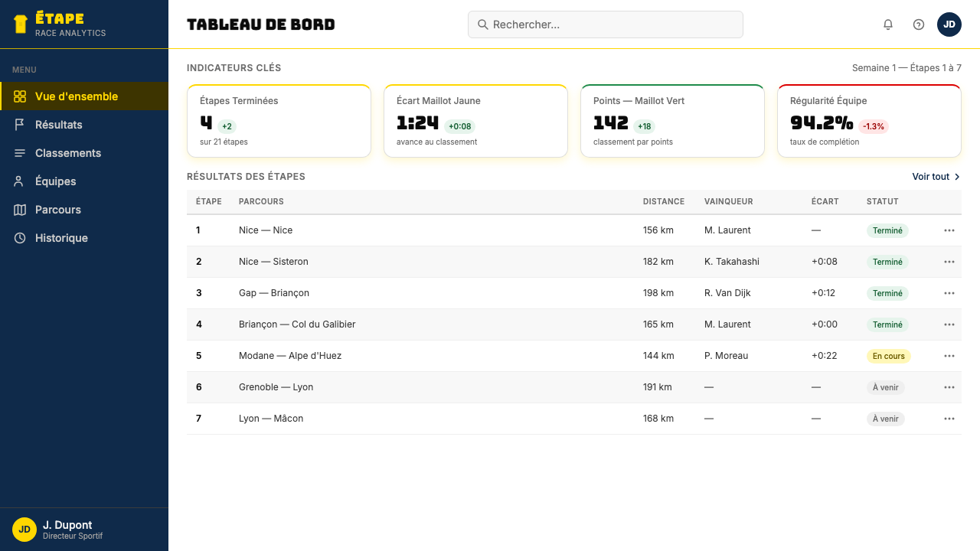Open the Points — Maillot Vert card
Viewport: 980px width, 551px height.
coord(672,121)
